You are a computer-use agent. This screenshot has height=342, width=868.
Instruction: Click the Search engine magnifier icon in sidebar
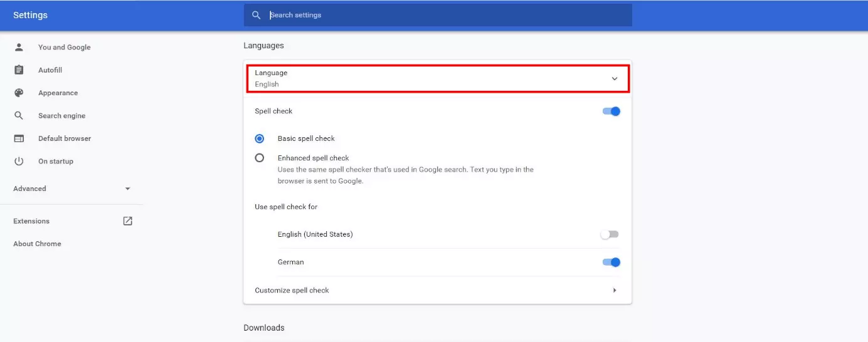tap(19, 116)
